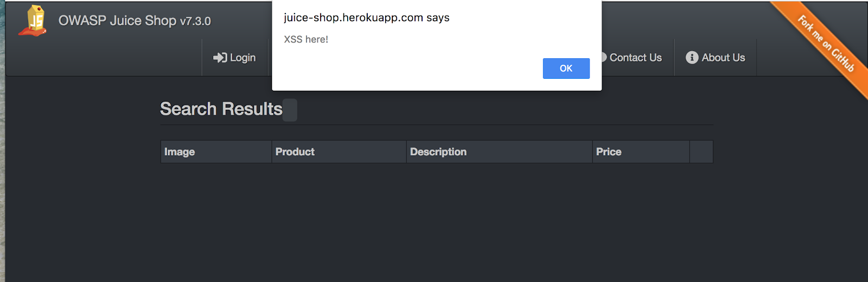Dismiss the alert with the OK button
Image resolution: width=868 pixels, height=282 pixels.
point(566,68)
